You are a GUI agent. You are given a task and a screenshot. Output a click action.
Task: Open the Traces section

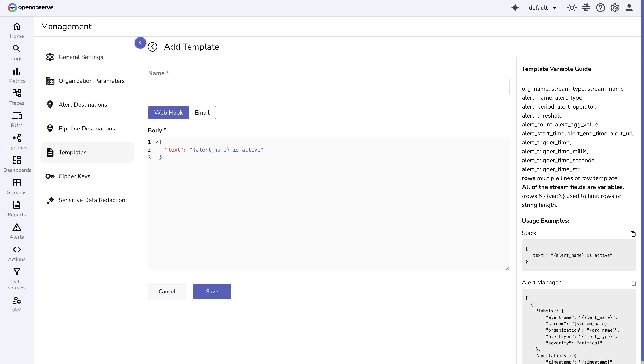pos(17,97)
